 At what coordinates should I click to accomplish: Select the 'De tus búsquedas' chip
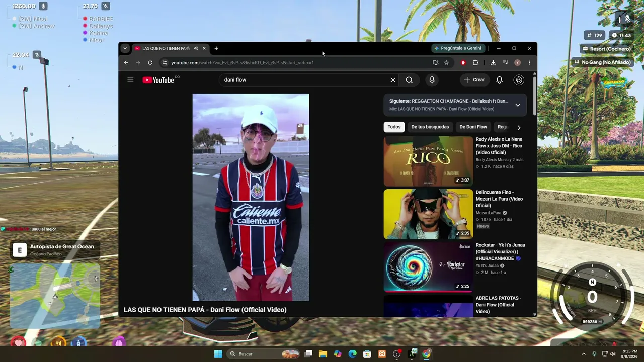coord(430,127)
